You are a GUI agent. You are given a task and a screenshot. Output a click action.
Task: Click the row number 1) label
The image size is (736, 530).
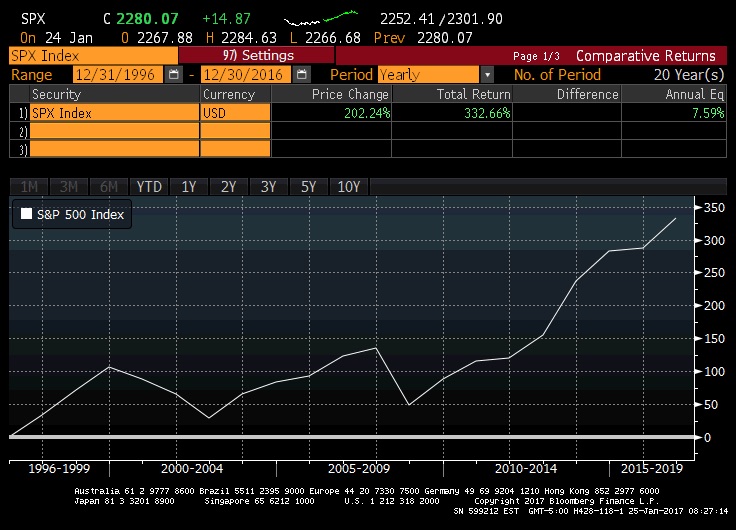tap(23, 114)
